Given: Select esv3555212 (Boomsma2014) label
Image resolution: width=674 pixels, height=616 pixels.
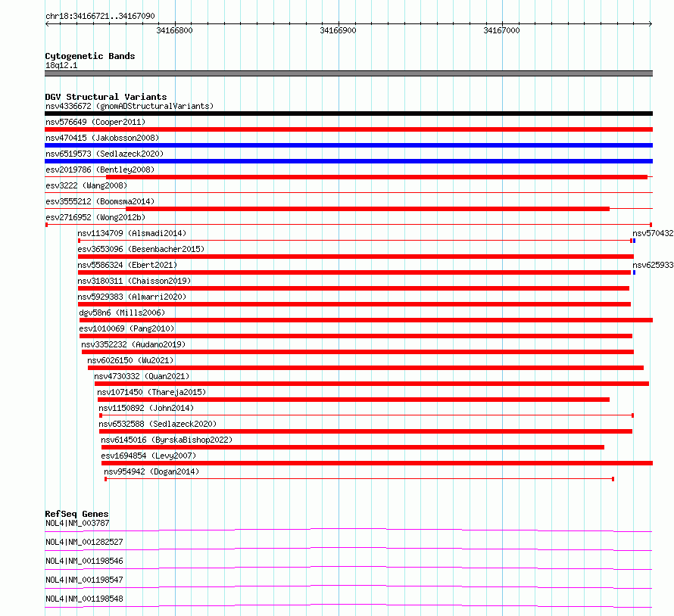Looking at the screenshot, I should pos(100,201).
